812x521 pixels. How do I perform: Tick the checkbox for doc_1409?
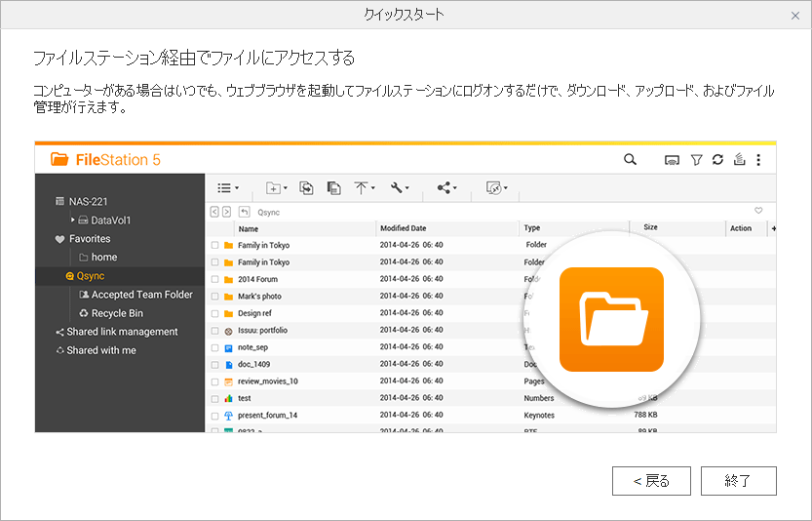click(x=214, y=365)
